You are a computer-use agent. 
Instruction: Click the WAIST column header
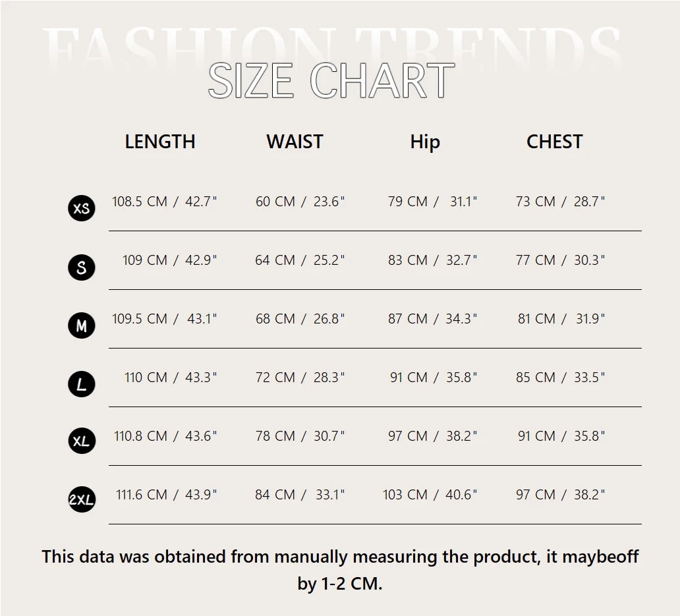click(x=295, y=142)
